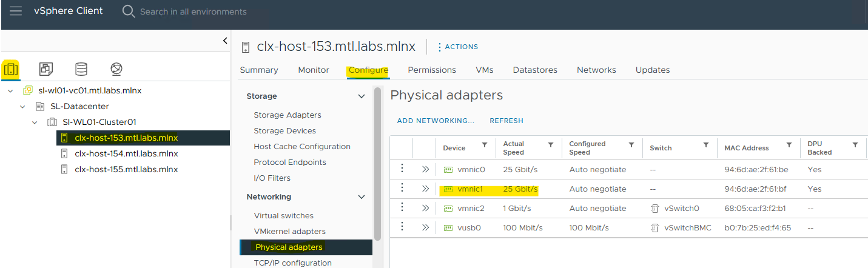Collapse the Storage settings section
The height and width of the screenshot is (268, 868).
pos(362,96)
